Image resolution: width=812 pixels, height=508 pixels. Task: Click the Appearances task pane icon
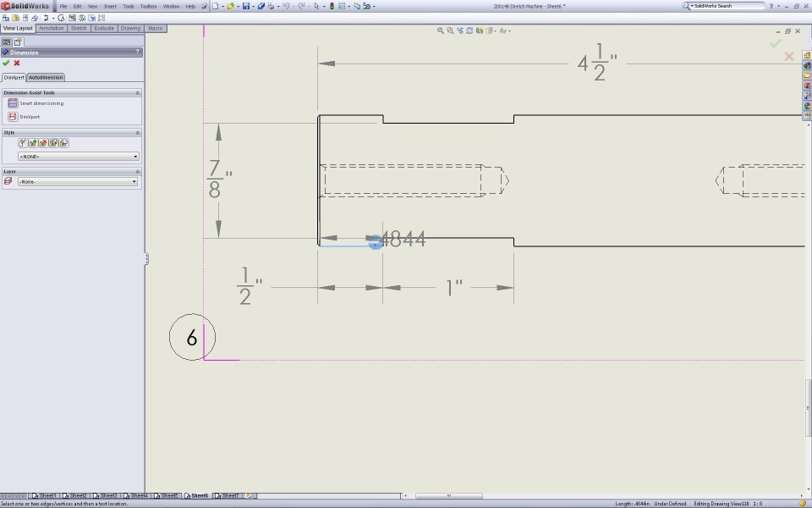coord(807,106)
